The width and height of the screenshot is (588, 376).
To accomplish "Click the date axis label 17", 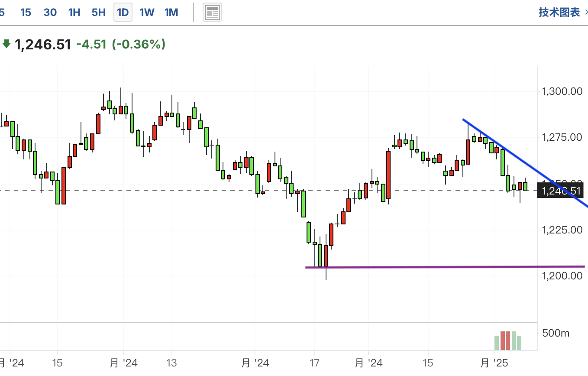I will click(315, 363).
